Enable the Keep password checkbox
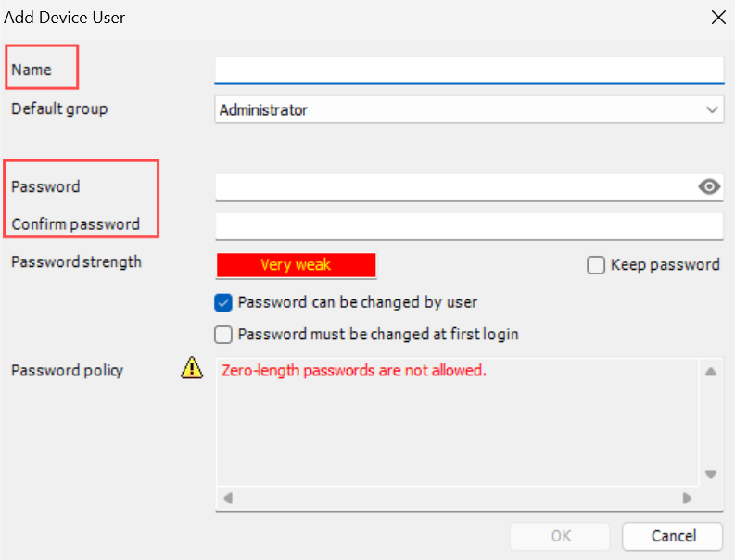This screenshot has height=560, width=735. (x=596, y=265)
